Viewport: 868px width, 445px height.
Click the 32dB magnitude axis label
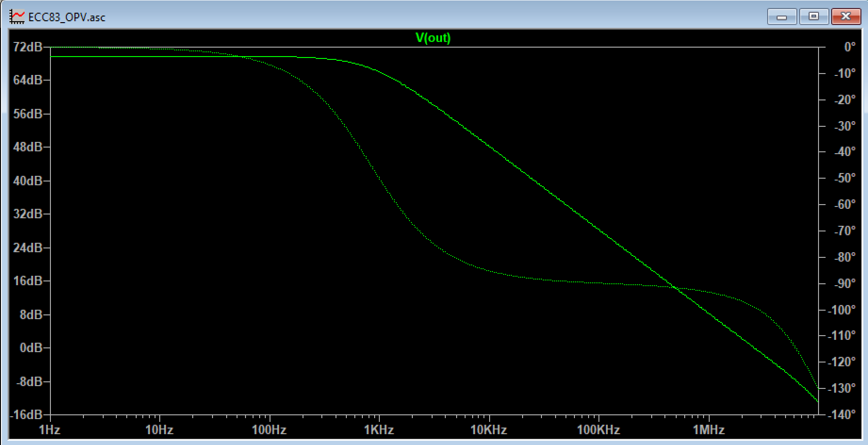pyautogui.click(x=28, y=214)
